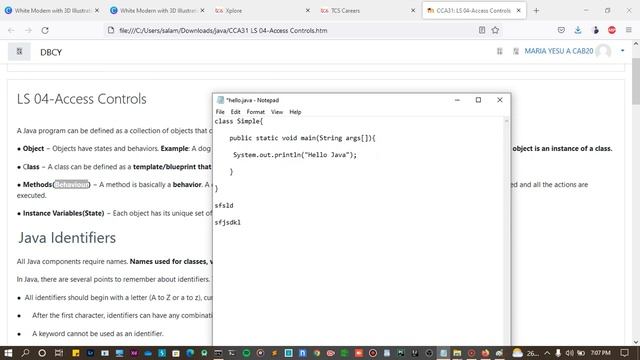The width and height of the screenshot is (640, 360).
Task: Toggle the DBCY side navigation drawer
Action: coord(19,51)
